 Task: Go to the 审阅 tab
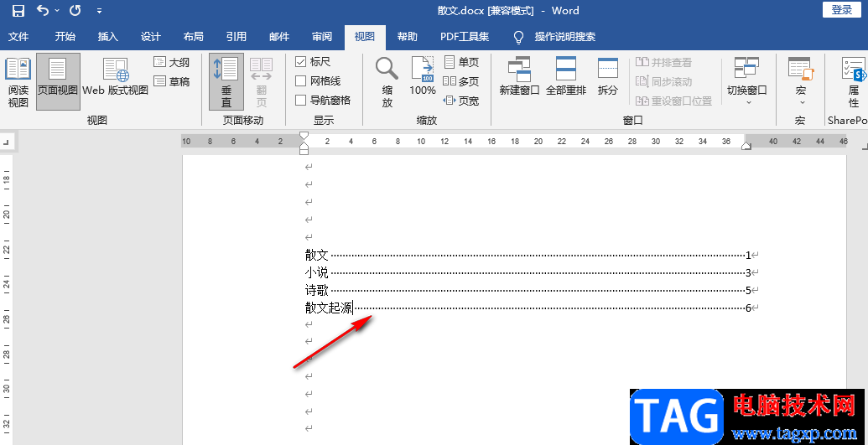coord(322,37)
